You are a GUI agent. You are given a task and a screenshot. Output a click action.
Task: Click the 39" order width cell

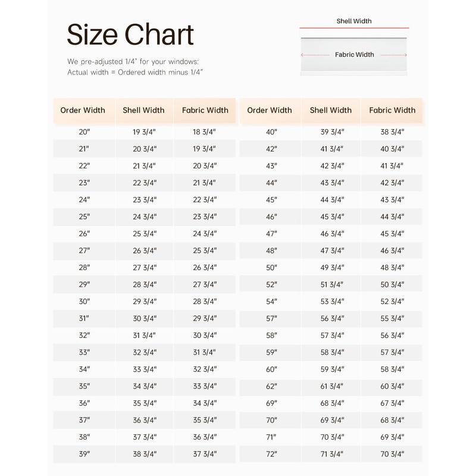pos(83,454)
